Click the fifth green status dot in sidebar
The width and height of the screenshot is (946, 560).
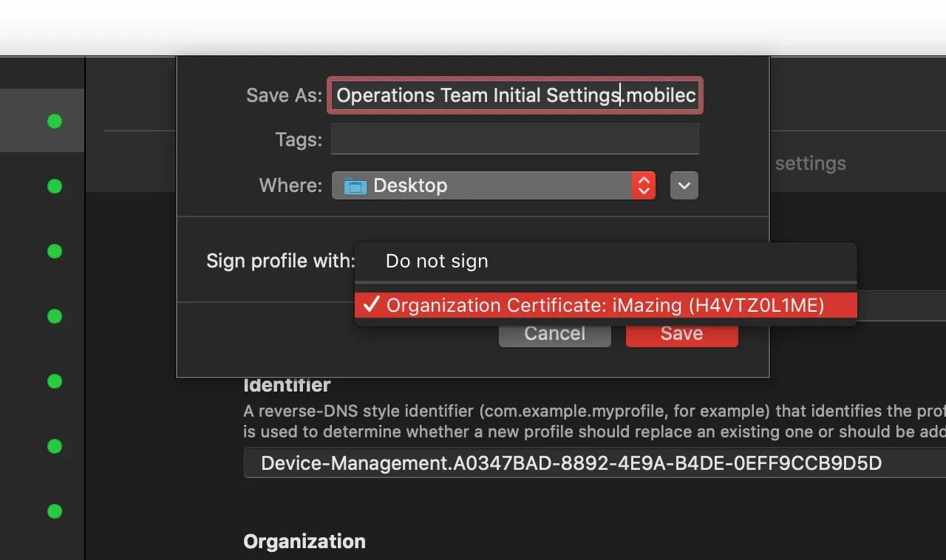coord(54,381)
